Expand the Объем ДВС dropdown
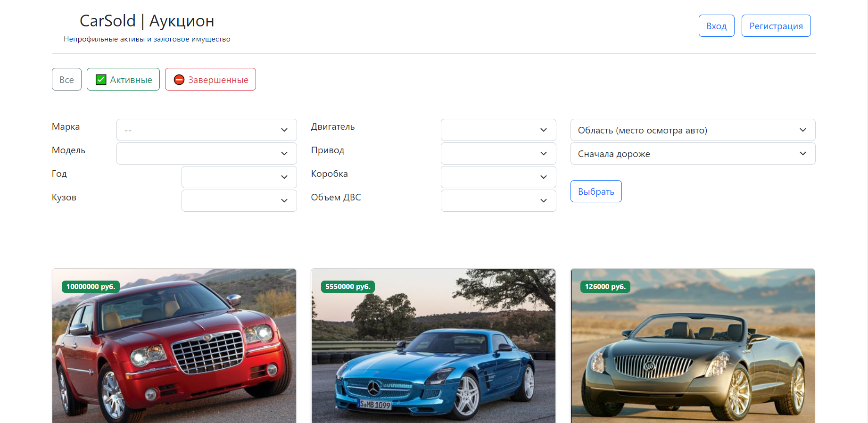The width and height of the screenshot is (868, 423). pyautogui.click(x=498, y=200)
